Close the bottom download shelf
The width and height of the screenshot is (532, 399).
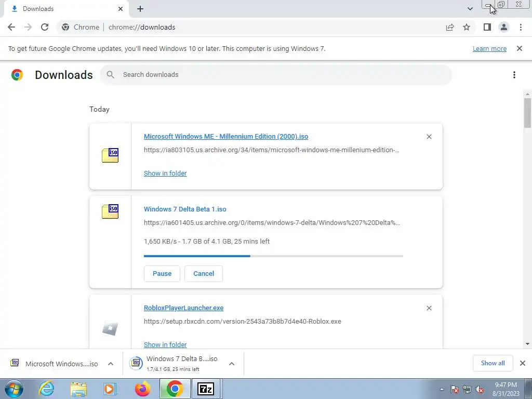coord(523,363)
